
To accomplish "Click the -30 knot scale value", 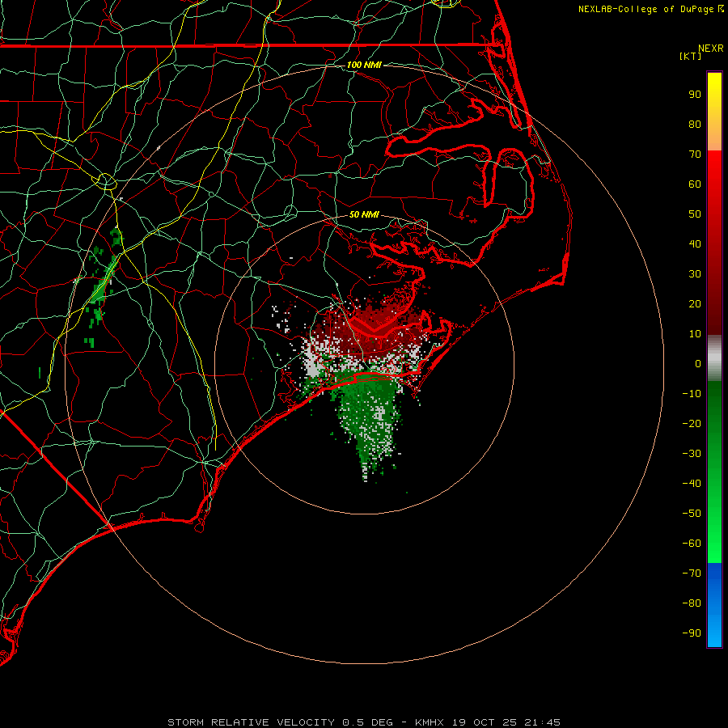I will click(x=692, y=454).
